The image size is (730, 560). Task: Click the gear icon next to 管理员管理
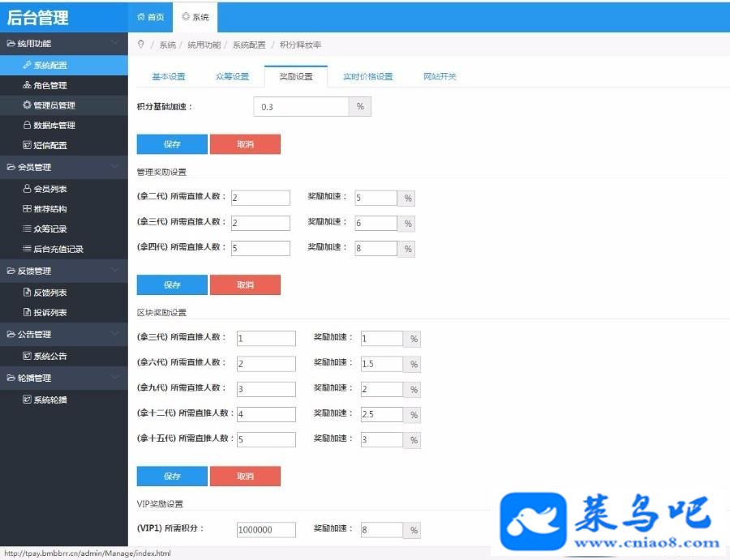click(x=27, y=105)
